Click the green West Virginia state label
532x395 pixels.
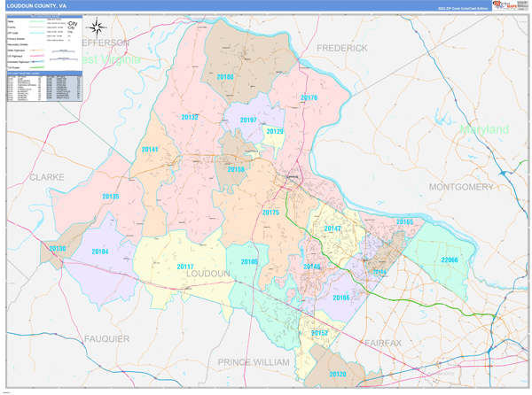pyautogui.click(x=112, y=59)
